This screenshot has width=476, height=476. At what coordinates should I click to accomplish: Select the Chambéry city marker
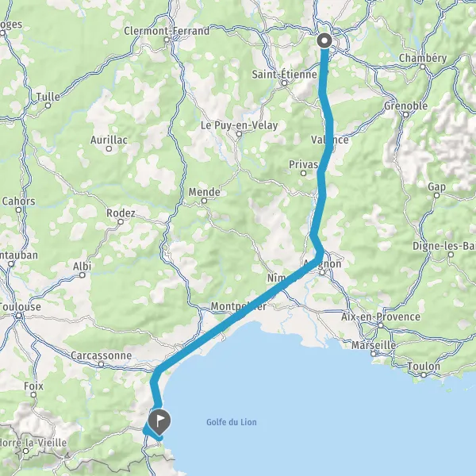(423, 67)
